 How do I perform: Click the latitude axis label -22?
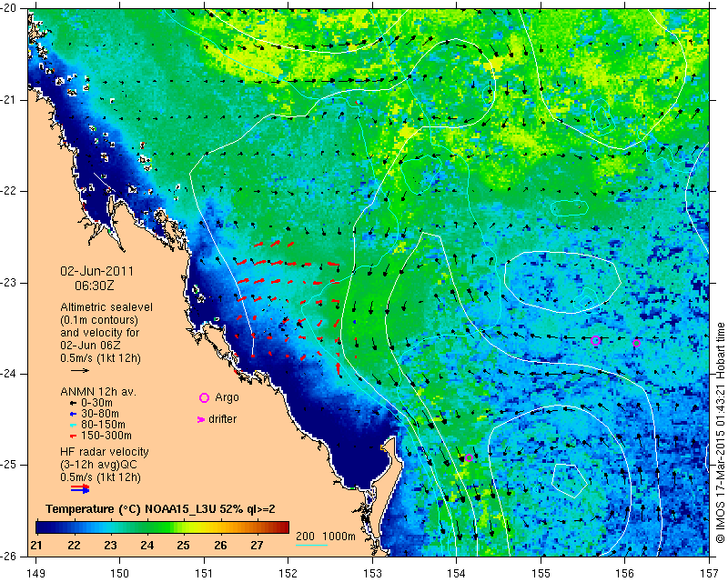coord(8,191)
